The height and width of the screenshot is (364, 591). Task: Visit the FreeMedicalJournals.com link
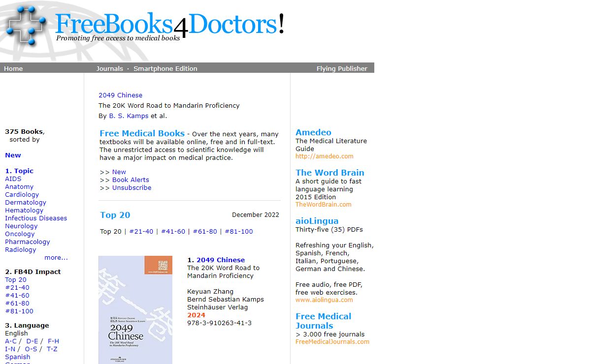(332, 342)
